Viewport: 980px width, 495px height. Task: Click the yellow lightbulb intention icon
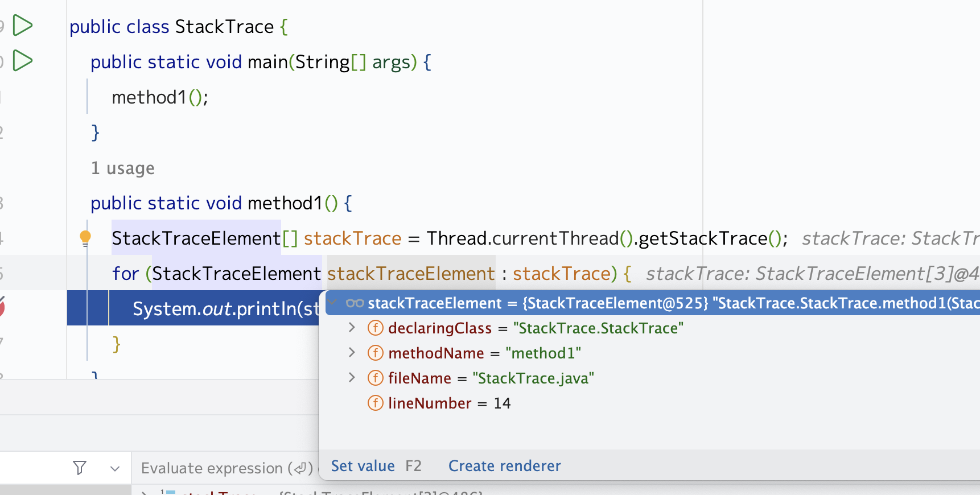coord(85,237)
